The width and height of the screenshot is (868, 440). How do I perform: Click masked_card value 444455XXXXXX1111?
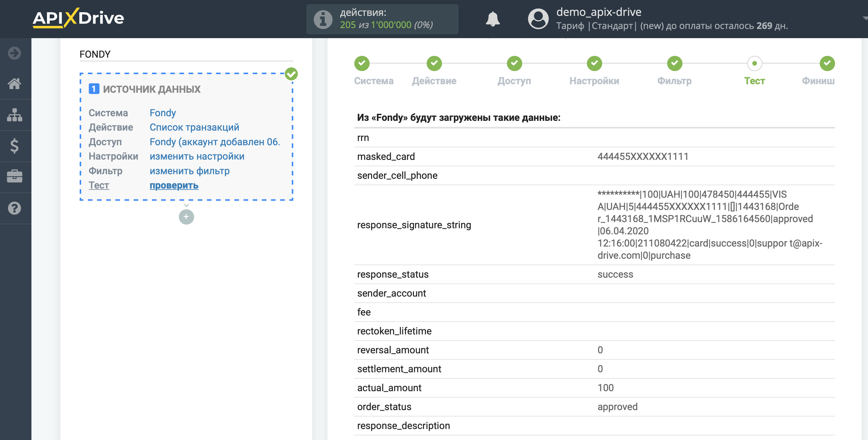click(643, 156)
